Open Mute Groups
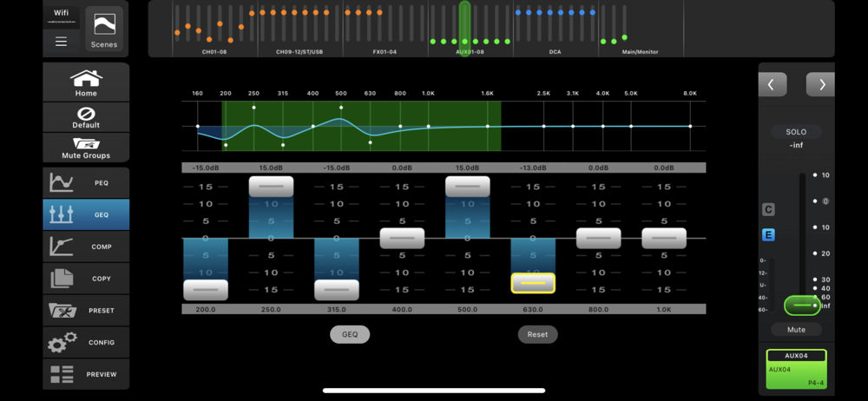The width and height of the screenshot is (868, 401). click(86, 148)
